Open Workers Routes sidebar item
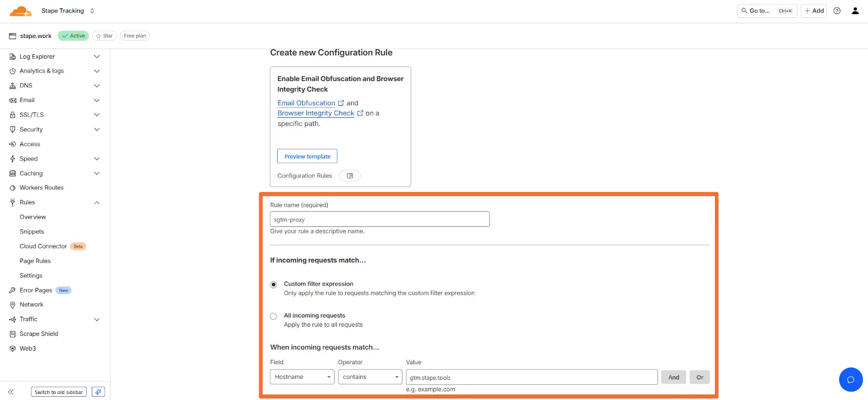 point(42,188)
